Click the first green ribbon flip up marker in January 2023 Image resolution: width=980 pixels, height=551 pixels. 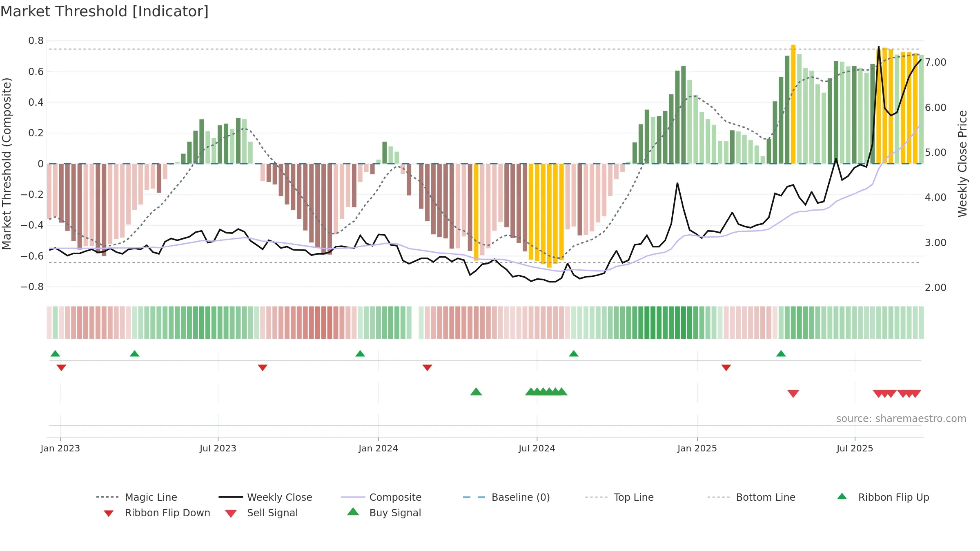click(55, 353)
